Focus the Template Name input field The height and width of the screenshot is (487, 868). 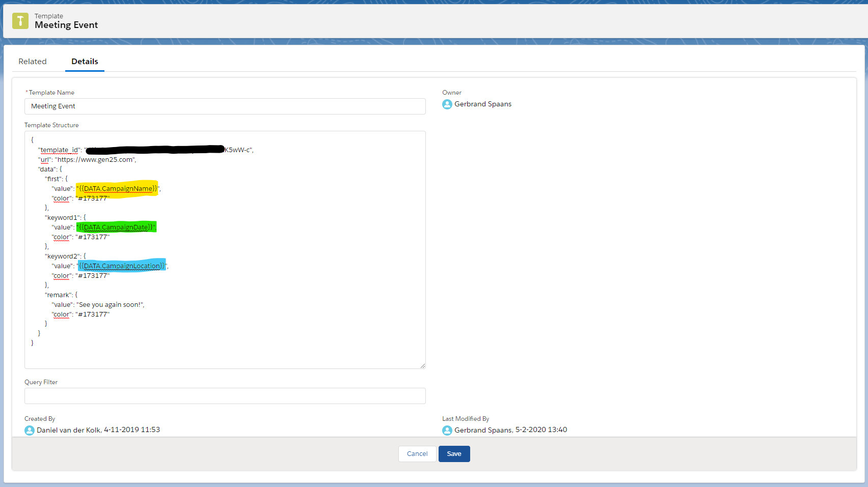pos(225,106)
